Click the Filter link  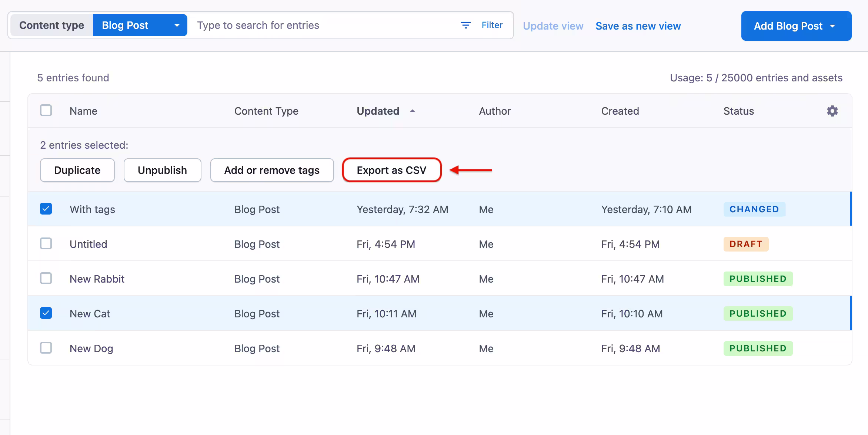(492, 25)
